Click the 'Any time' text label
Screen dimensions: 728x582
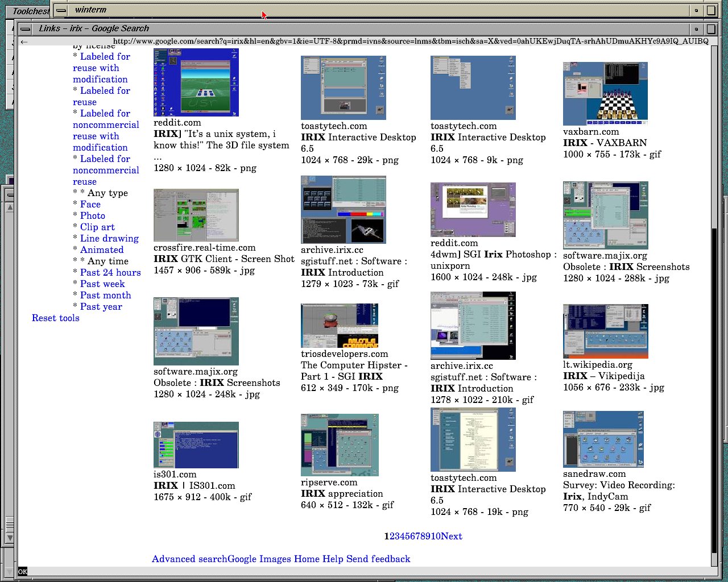108,261
